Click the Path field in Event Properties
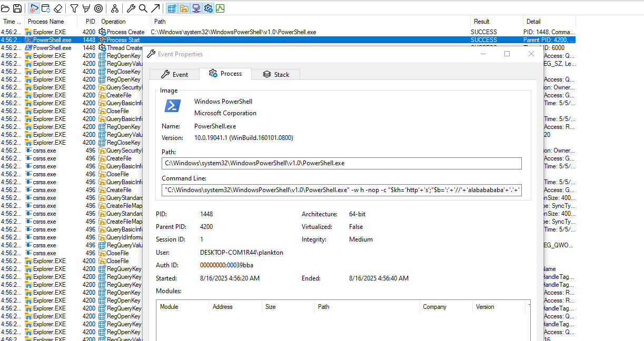This screenshot has height=341, width=644. coord(342,163)
